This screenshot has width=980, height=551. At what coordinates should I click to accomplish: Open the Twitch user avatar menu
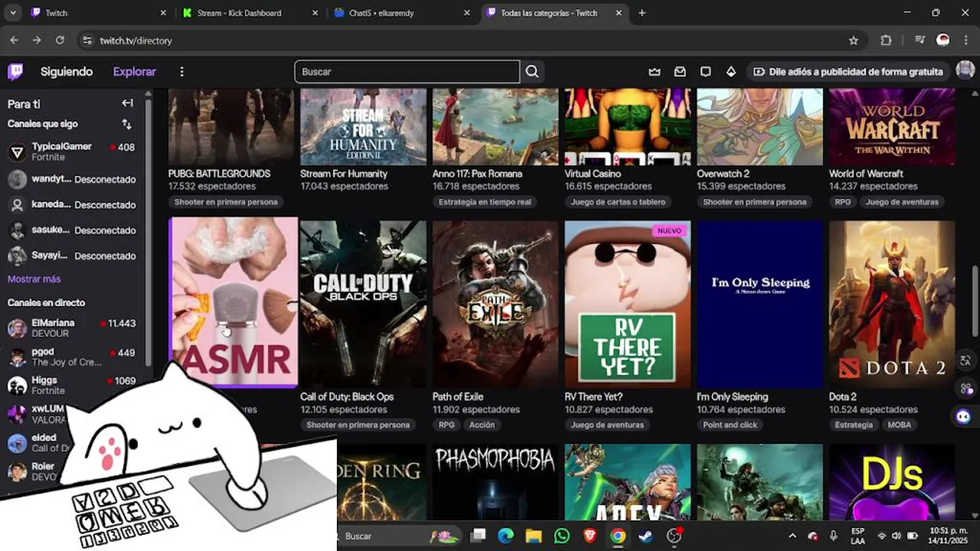(x=964, y=71)
